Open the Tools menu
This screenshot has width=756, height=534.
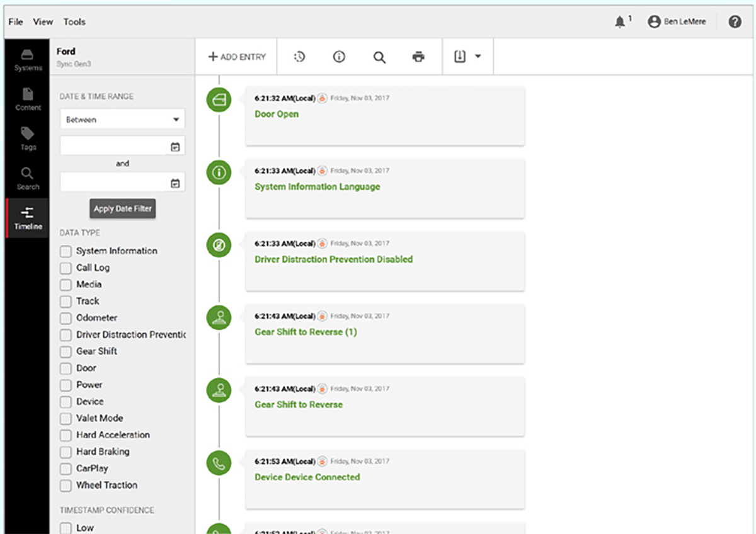click(x=74, y=22)
